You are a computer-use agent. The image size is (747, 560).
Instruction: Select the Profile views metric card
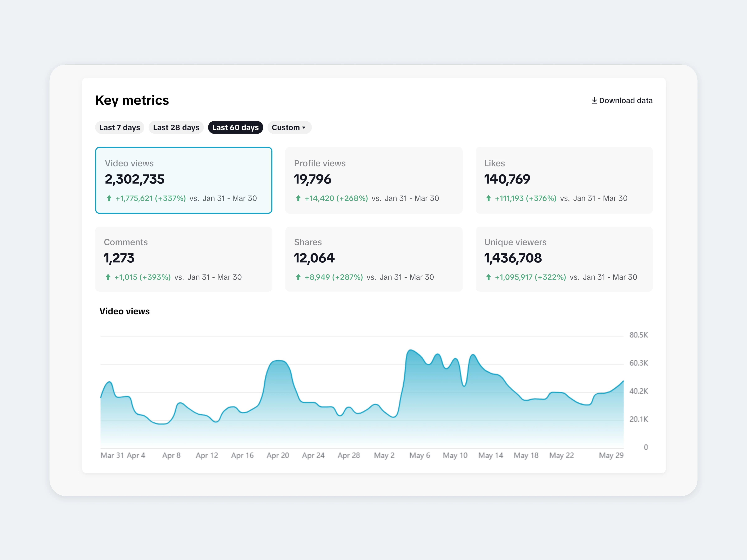click(x=374, y=180)
